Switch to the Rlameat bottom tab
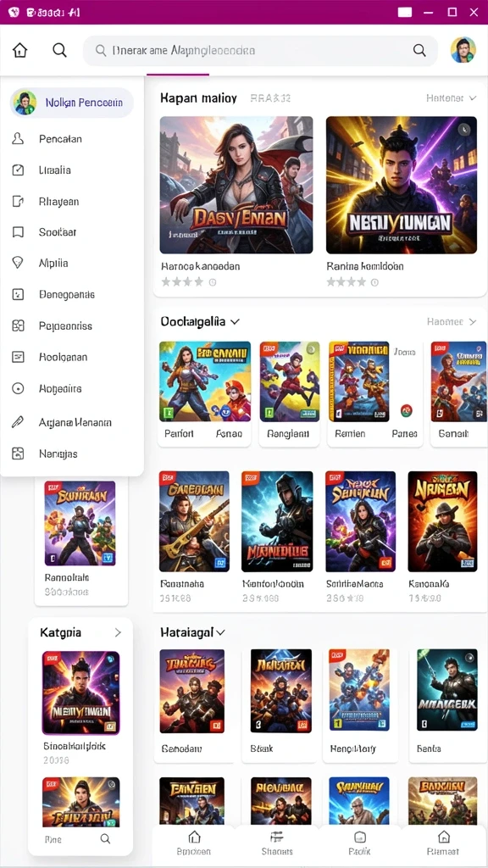Image resolution: width=488 pixels, height=868 pixels. pyautogui.click(x=443, y=843)
